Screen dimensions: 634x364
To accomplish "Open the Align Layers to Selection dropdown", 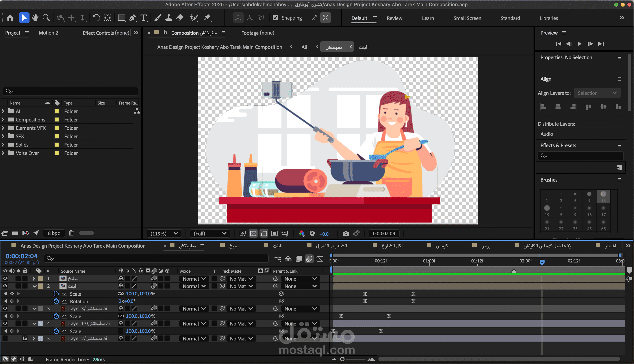I will click(597, 93).
